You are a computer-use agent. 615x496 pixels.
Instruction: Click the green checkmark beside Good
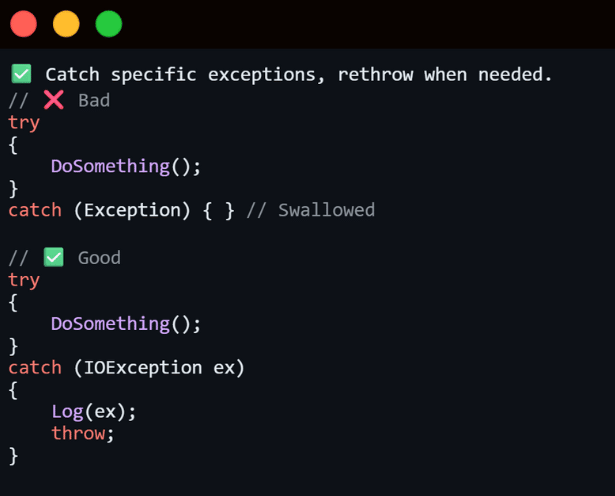pos(53,257)
